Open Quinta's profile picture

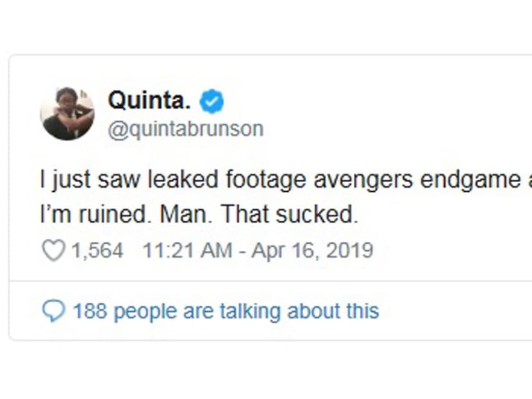(67, 114)
